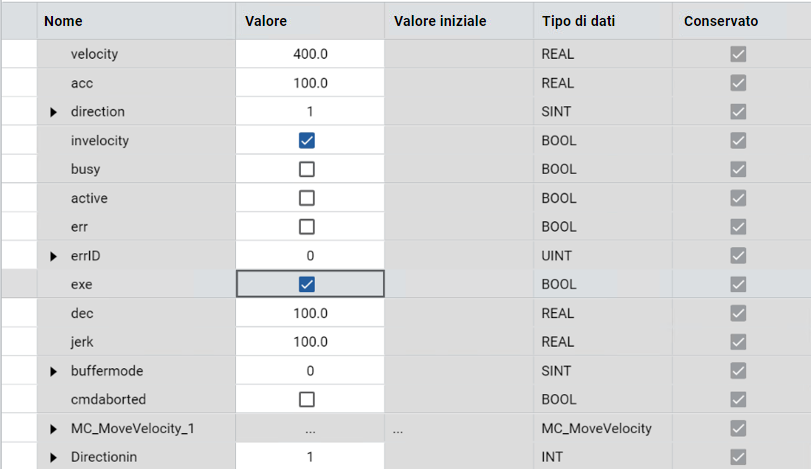
Task: Click the Conservato column header
Action: pos(720,20)
